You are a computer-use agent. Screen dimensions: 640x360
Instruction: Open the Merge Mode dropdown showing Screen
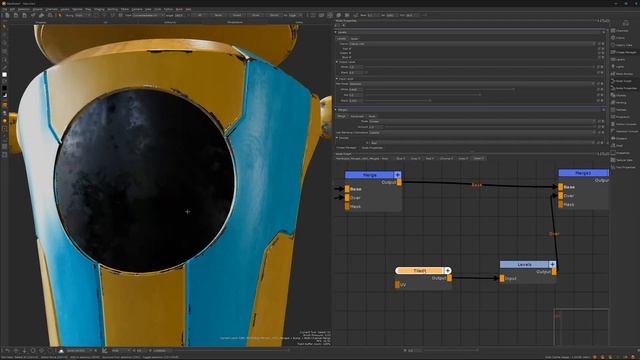point(482,121)
